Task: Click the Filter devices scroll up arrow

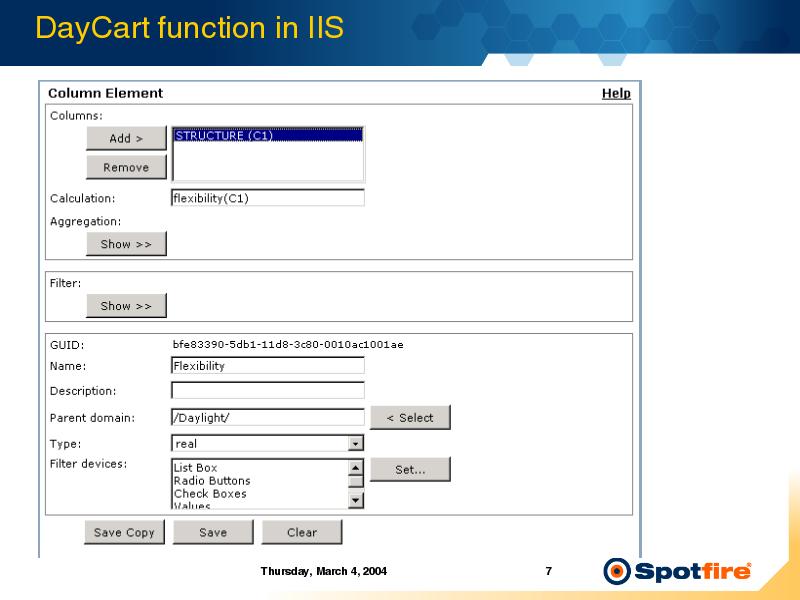Action: [x=356, y=467]
